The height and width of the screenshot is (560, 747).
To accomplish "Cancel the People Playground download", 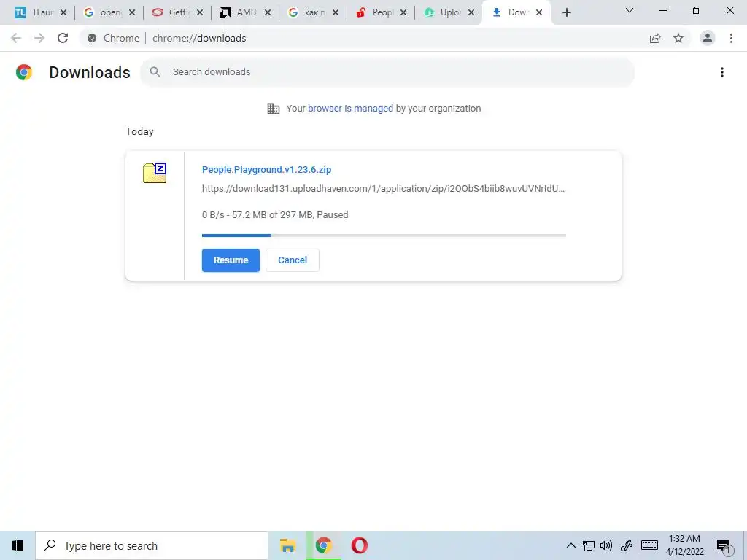I will 293,260.
